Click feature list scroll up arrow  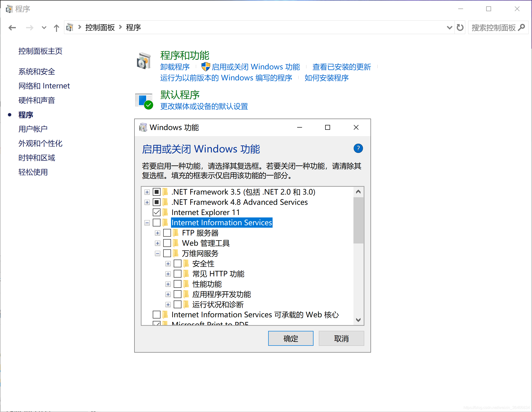(358, 192)
